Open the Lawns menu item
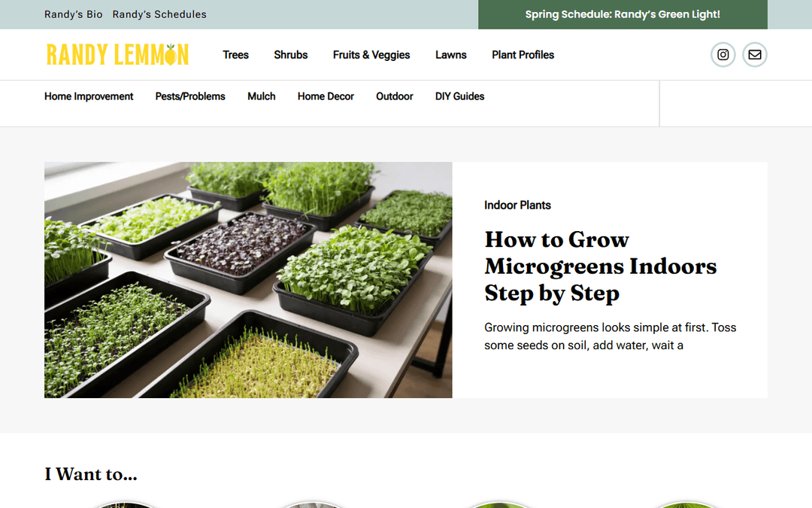This screenshot has width=812, height=508. (450, 55)
